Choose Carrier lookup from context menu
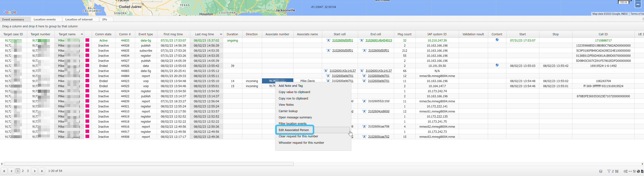The height and width of the screenshot is (176, 644). [x=288, y=111]
